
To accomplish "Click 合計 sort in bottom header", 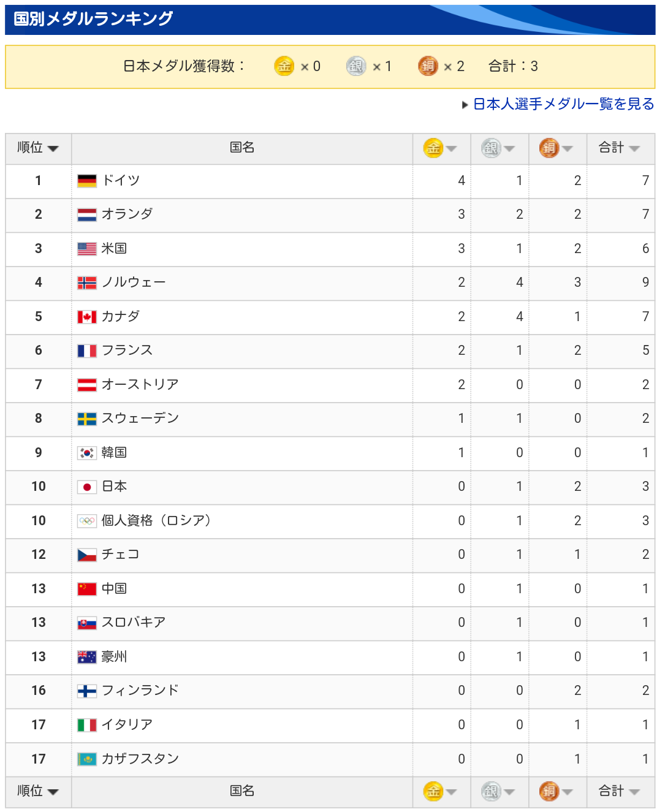I will point(619,791).
